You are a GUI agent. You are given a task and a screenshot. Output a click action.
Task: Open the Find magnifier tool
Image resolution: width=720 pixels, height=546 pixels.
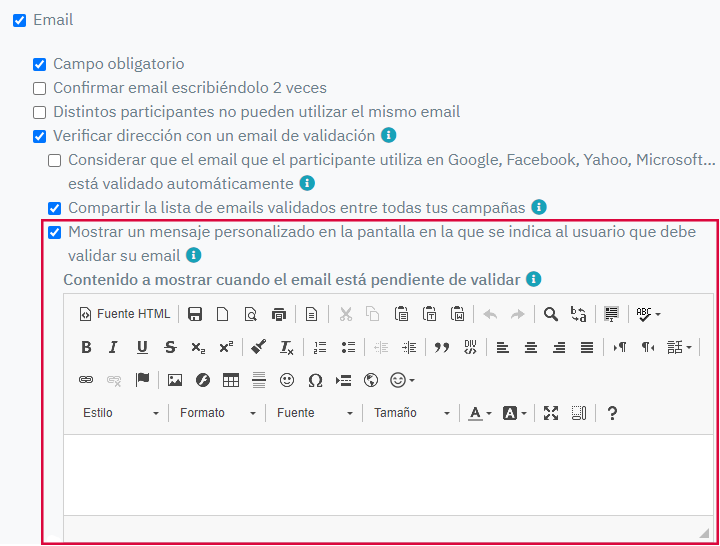click(x=551, y=314)
